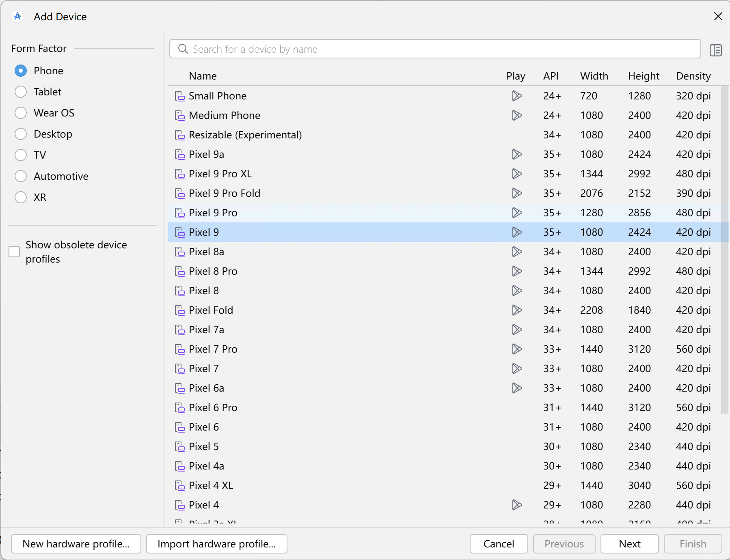Click the Next button
Image resolution: width=730 pixels, height=560 pixels.
[629, 544]
